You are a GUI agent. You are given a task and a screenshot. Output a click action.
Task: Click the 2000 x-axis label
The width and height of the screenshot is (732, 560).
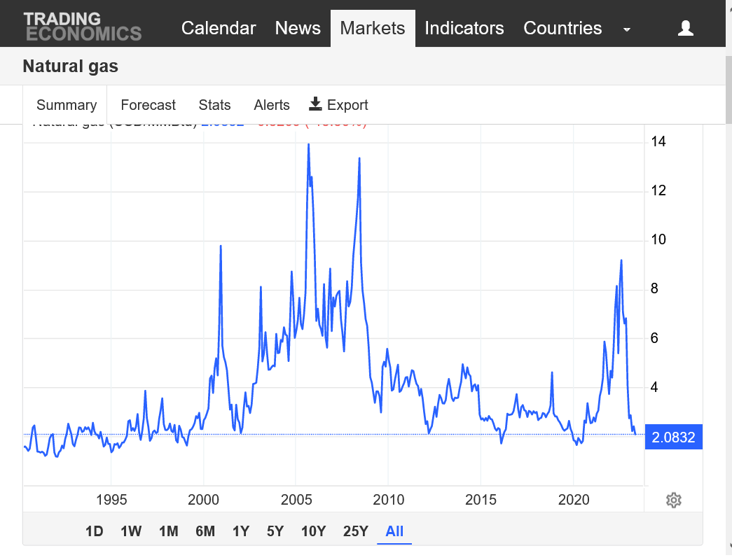pyautogui.click(x=203, y=500)
